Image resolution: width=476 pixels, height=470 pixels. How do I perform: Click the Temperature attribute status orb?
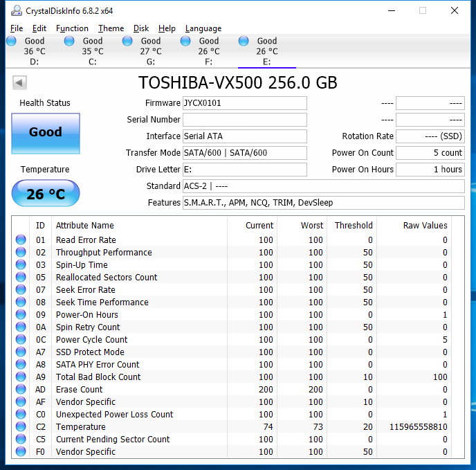(21, 427)
